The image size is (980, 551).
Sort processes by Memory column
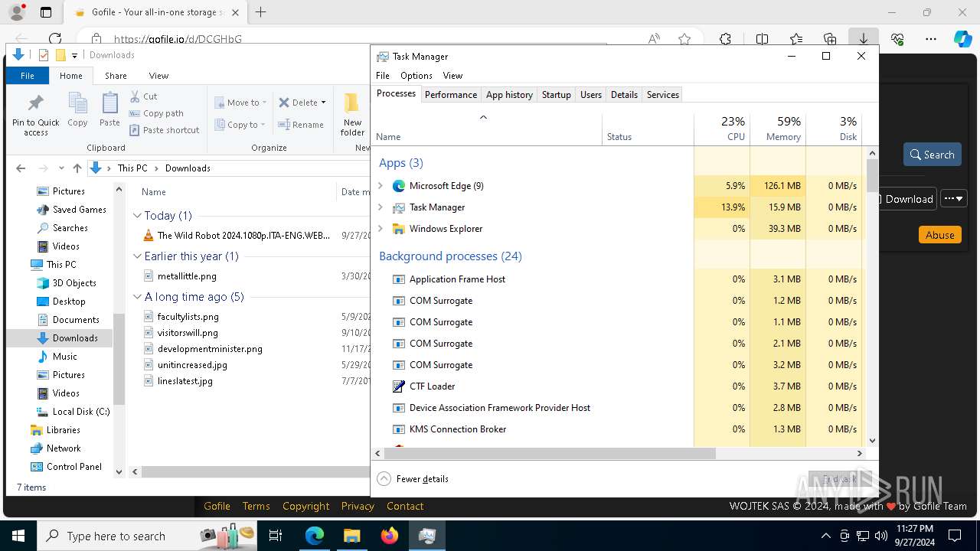[778, 129]
